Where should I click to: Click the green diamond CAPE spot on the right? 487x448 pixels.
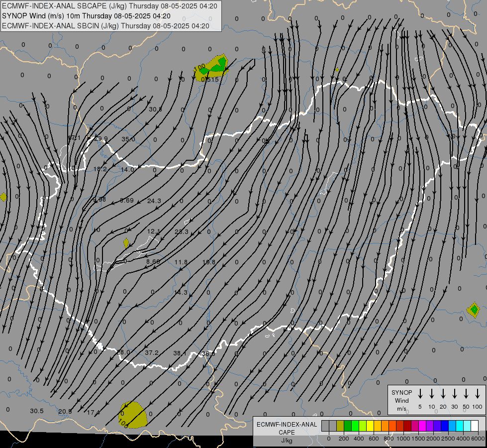474,310
